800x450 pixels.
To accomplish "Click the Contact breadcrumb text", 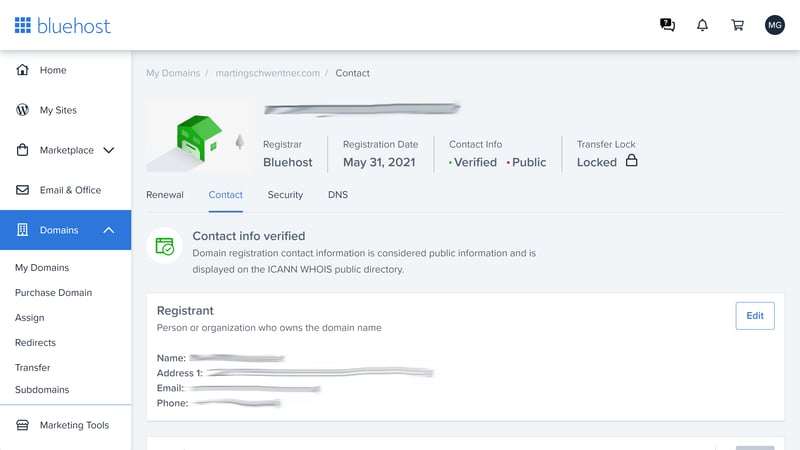I will point(353,73).
